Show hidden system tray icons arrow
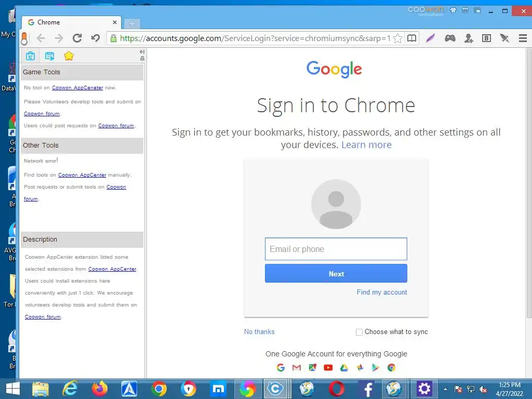Screen dimensions: 532x399 tap(445, 390)
